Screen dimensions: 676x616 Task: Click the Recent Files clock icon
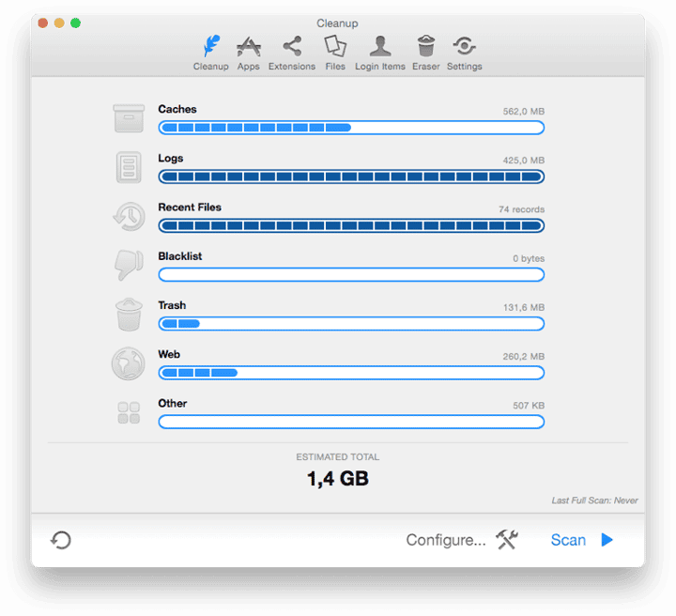[x=129, y=216]
